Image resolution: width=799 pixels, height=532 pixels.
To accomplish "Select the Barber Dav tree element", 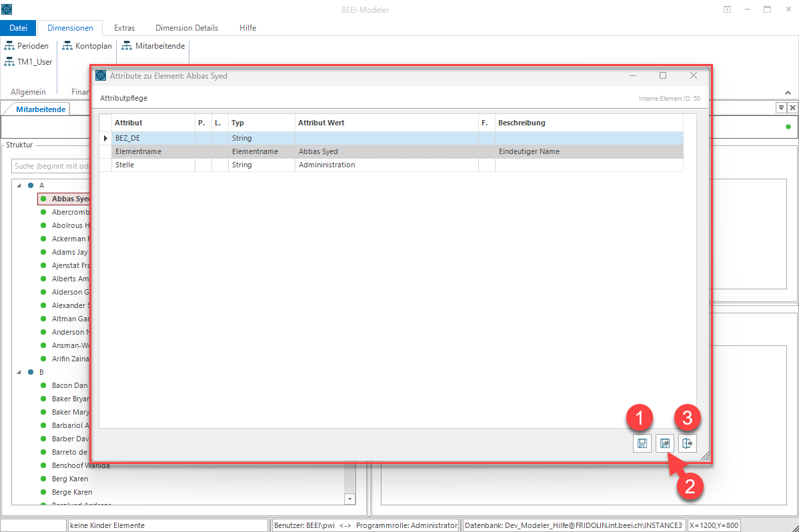I will tap(70, 439).
